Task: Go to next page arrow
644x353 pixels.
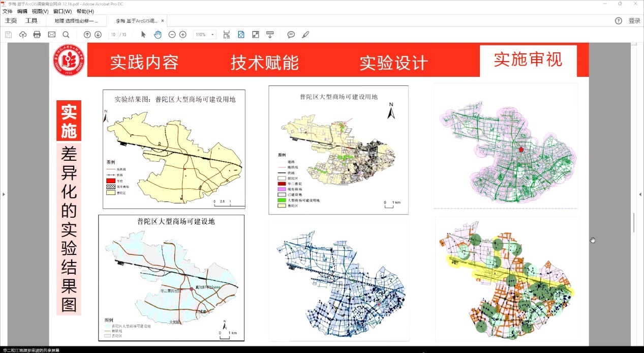Action: (98, 35)
